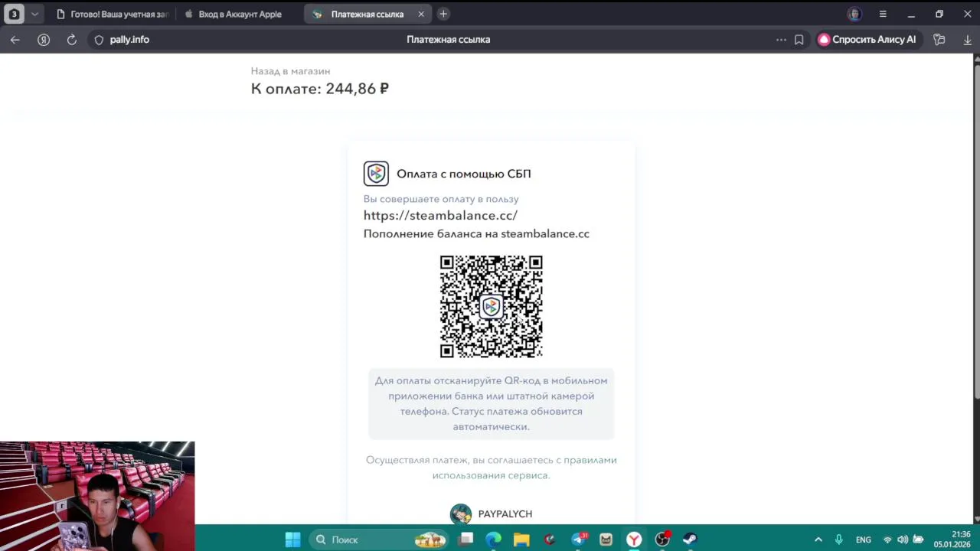The height and width of the screenshot is (551, 980).
Task: Follow the 'Назад в магазин' link
Action: point(290,71)
